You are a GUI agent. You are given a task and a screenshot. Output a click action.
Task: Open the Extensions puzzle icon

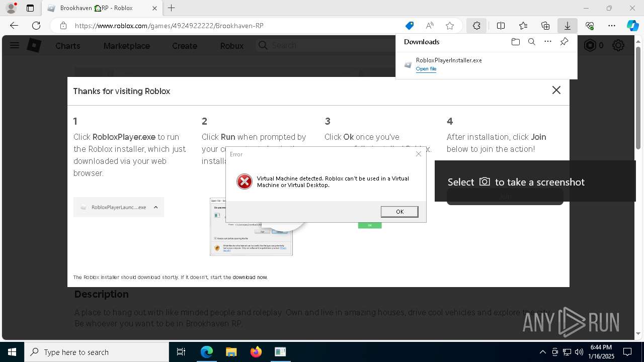(x=476, y=26)
